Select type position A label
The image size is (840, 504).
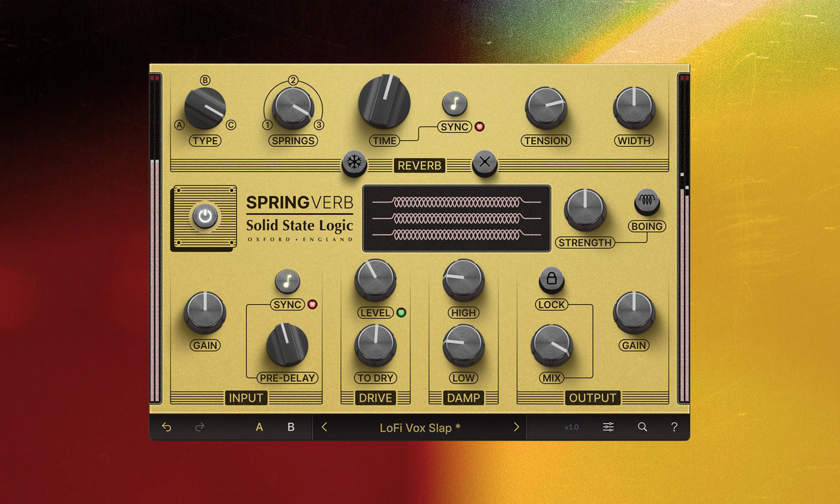[179, 125]
